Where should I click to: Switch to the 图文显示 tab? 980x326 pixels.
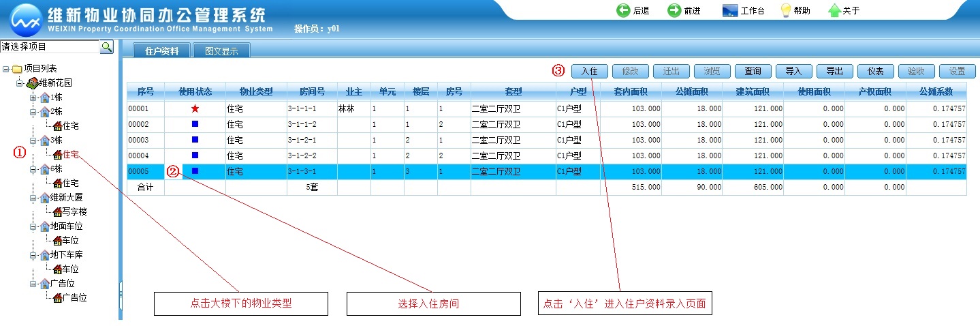[x=221, y=50]
